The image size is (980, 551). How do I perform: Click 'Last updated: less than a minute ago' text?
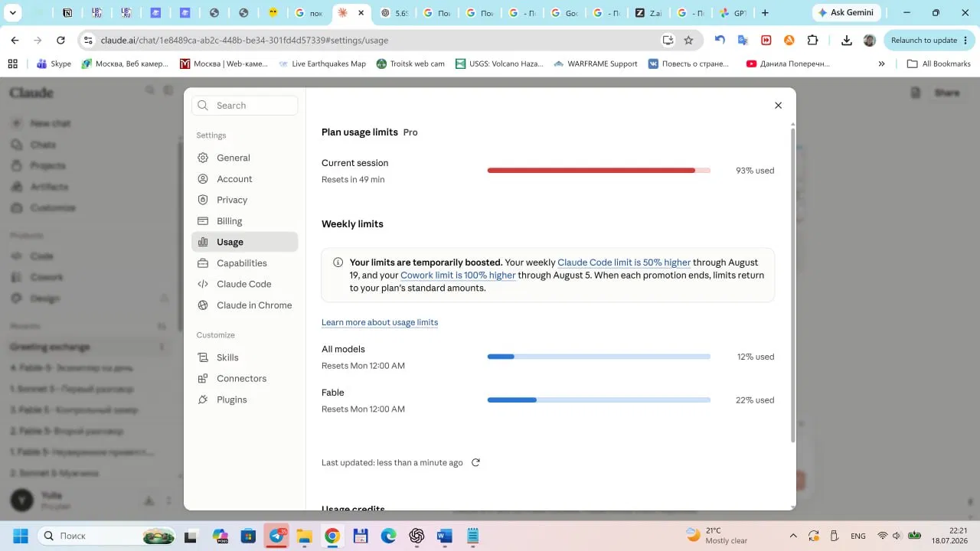[392, 462]
